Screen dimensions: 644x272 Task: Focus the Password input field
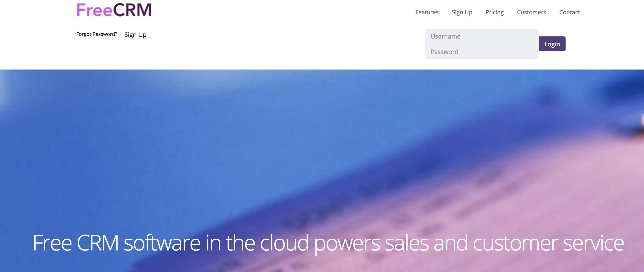point(482,52)
